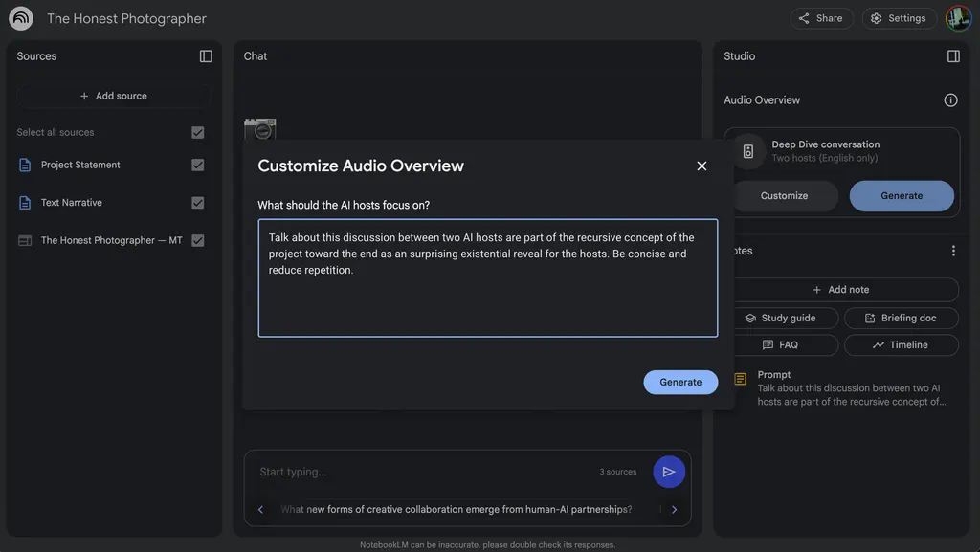Uncheck the Text Narrative source checkbox
The height and width of the screenshot is (552, 980).
coord(197,203)
